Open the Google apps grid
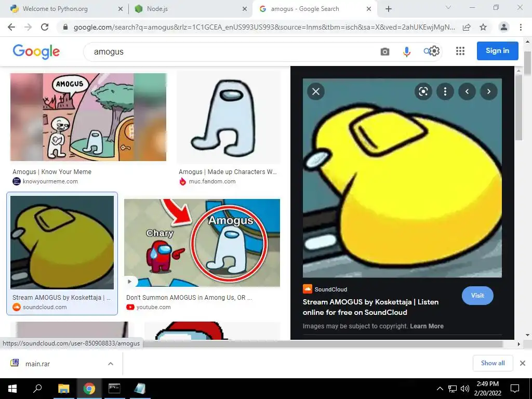532x399 pixels. pyautogui.click(x=460, y=51)
